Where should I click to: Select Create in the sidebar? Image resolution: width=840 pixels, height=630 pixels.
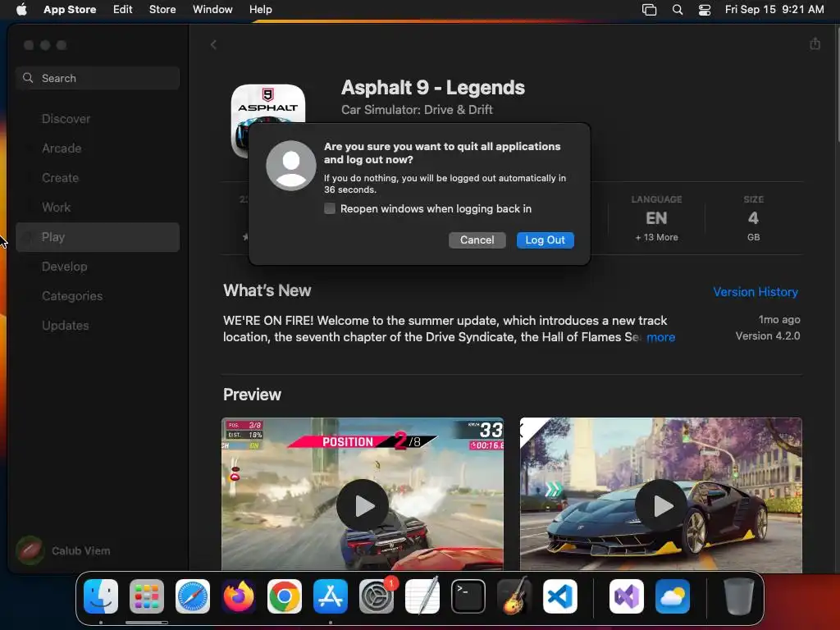pyautogui.click(x=98, y=178)
